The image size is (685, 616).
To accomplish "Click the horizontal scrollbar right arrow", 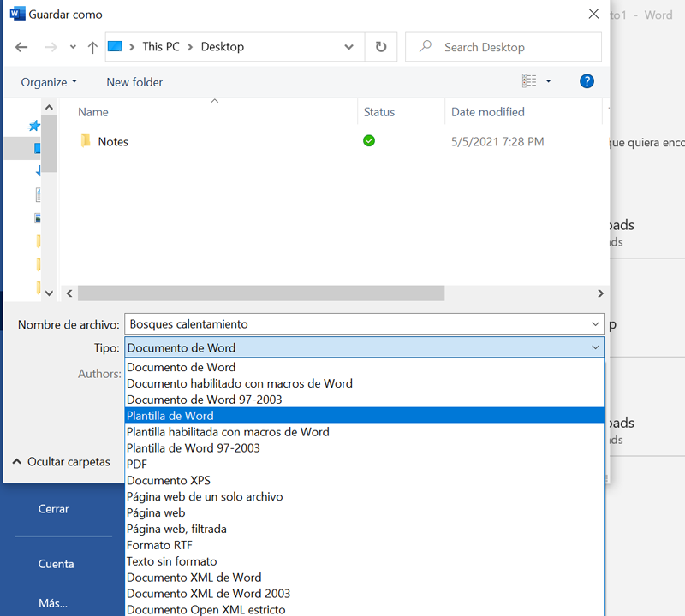I will [x=600, y=293].
